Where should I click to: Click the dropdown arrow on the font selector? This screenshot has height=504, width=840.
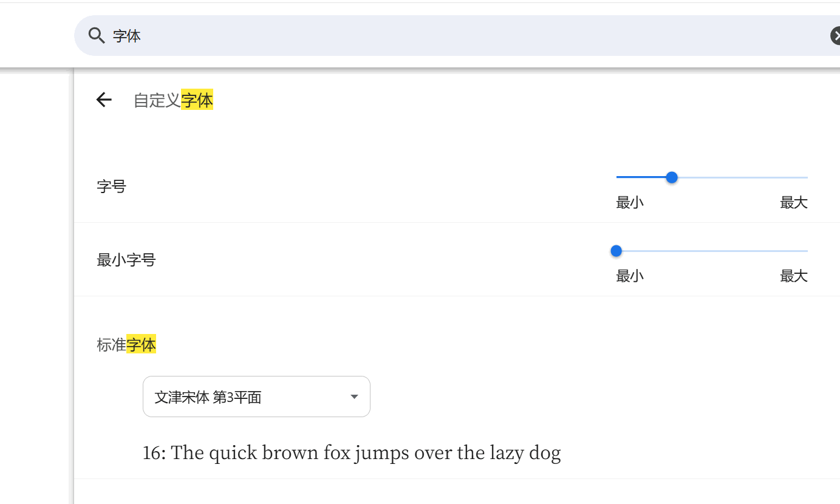click(x=354, y=396)
